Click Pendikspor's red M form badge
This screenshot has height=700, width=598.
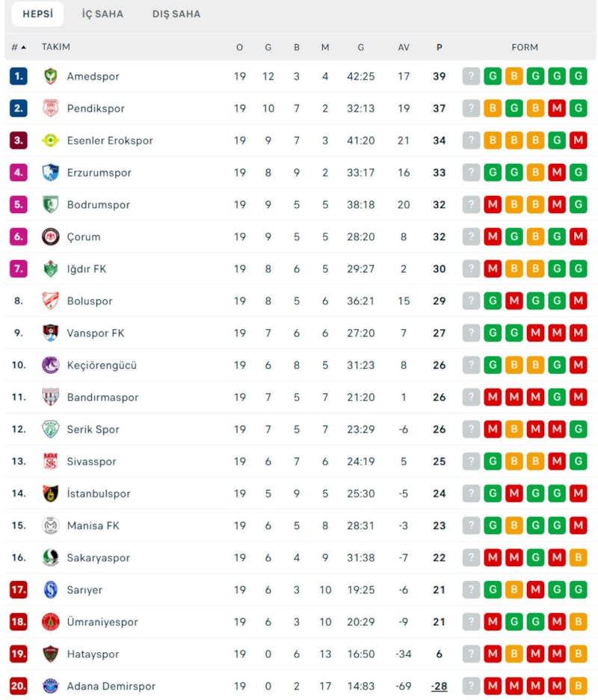point(557,108)
